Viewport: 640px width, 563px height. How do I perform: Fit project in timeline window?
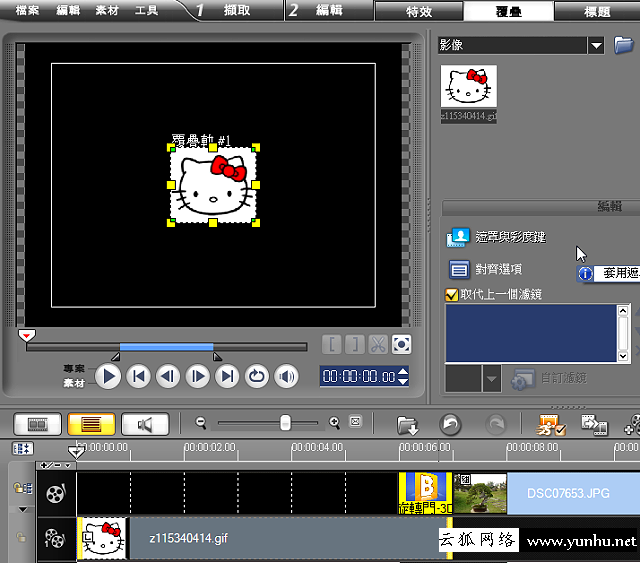[x=356, y=422]
